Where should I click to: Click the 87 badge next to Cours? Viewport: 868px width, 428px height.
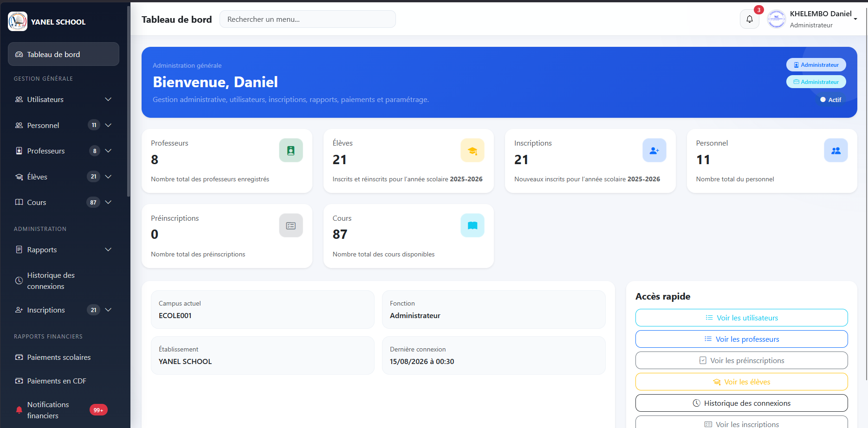point(93,202)
